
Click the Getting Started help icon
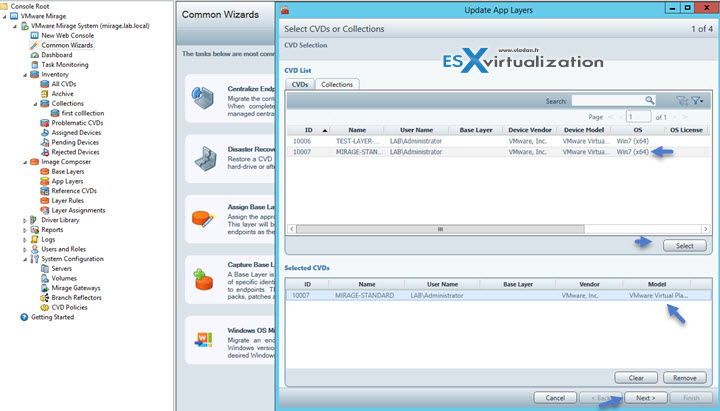24,317
